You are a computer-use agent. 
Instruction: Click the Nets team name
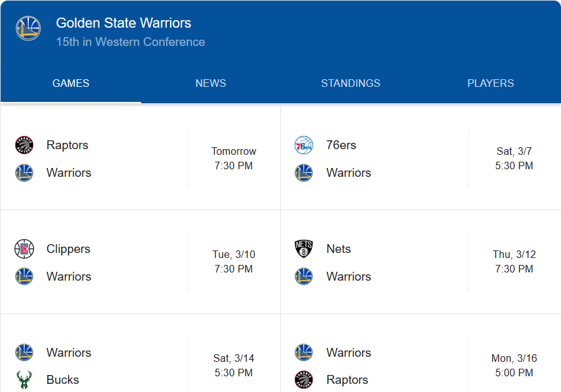tap(339, 249)
